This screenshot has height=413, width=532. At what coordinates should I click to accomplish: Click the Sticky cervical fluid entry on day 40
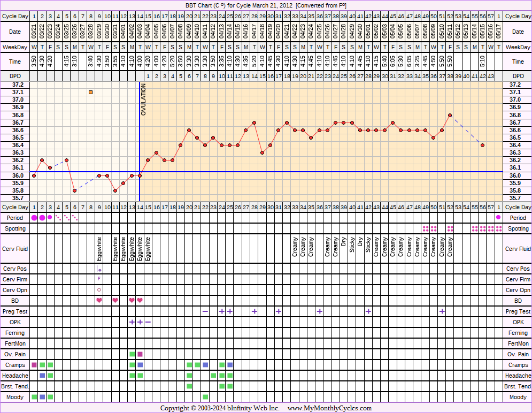point(352,249)
